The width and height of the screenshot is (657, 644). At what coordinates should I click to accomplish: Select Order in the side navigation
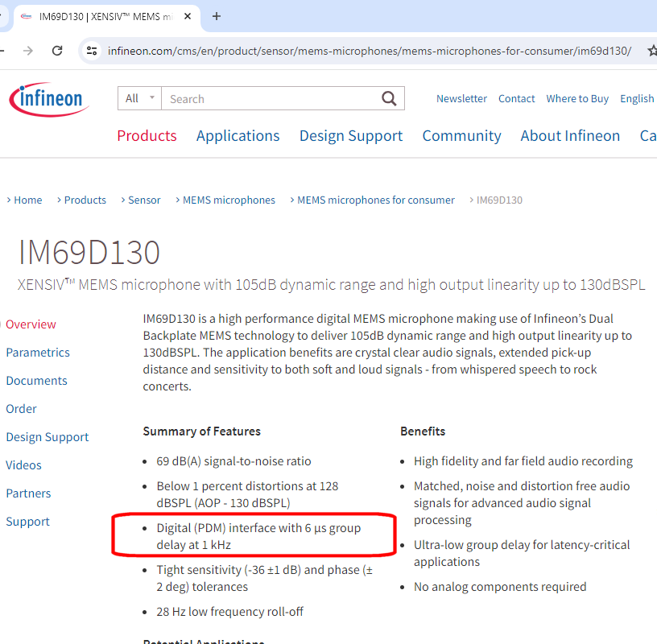click(x=21, y=408)
